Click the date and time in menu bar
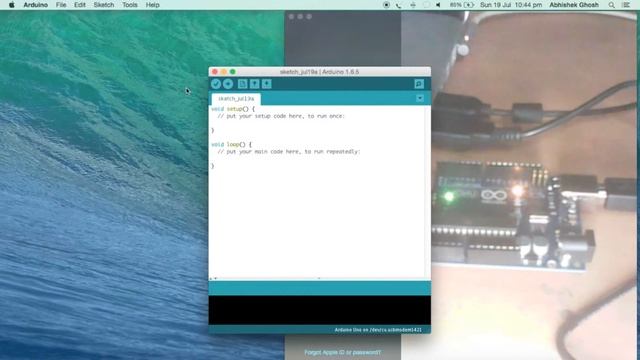640x360 pixels. [x=511, y=5]
